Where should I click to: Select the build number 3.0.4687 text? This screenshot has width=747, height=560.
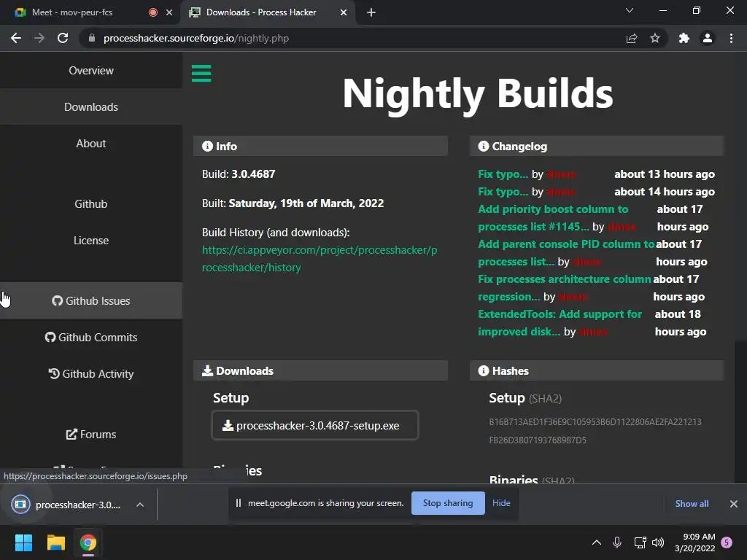pyautogui.click(x=253, y=174)
